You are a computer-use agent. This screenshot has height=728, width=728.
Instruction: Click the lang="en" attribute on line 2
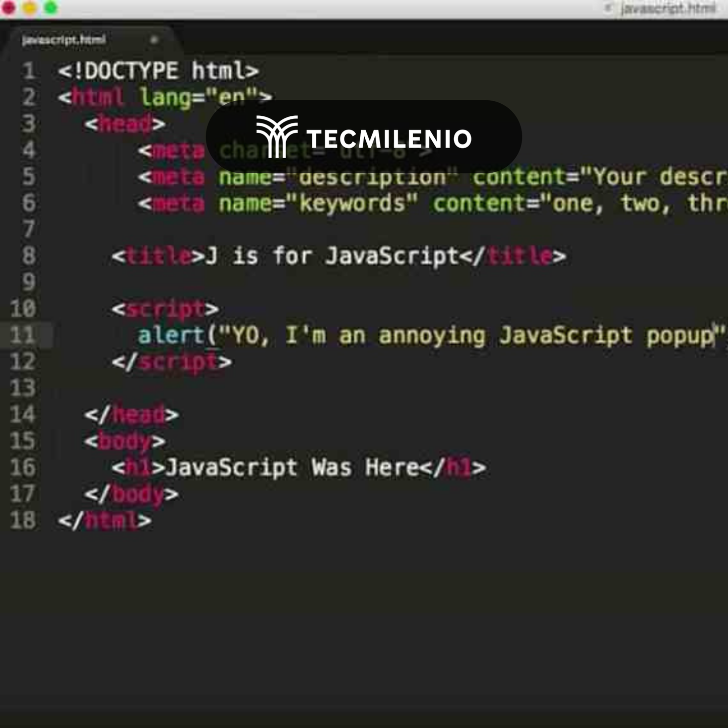(x=200, y=98)
